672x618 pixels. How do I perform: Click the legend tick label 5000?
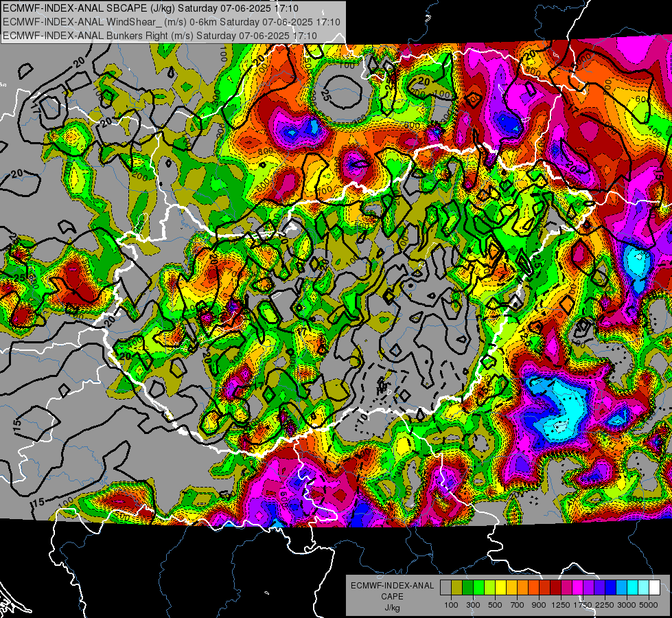[649, 605]
